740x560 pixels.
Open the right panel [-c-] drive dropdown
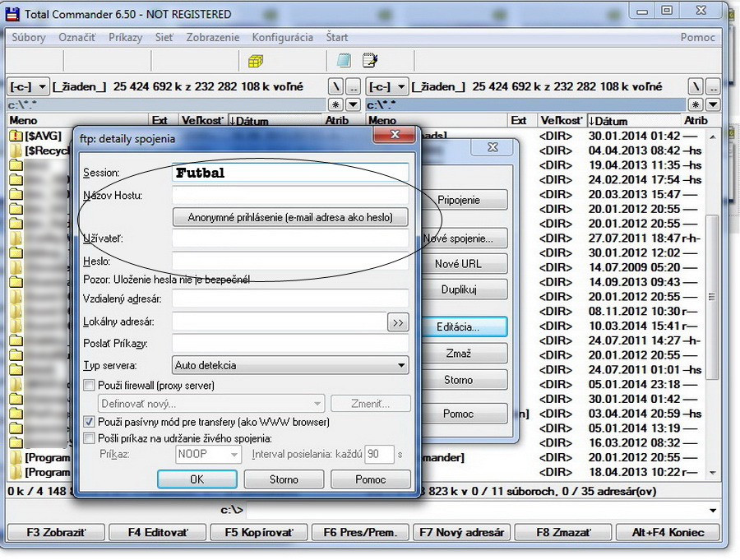[387, 86]
